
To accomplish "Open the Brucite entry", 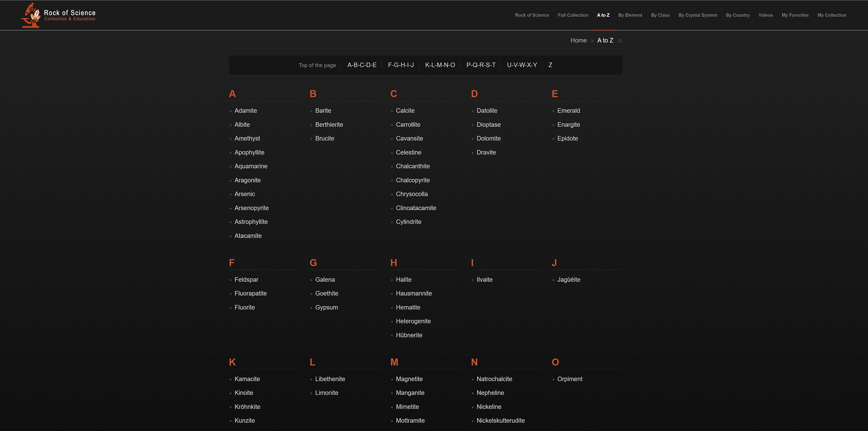I will tap(325, 138).
